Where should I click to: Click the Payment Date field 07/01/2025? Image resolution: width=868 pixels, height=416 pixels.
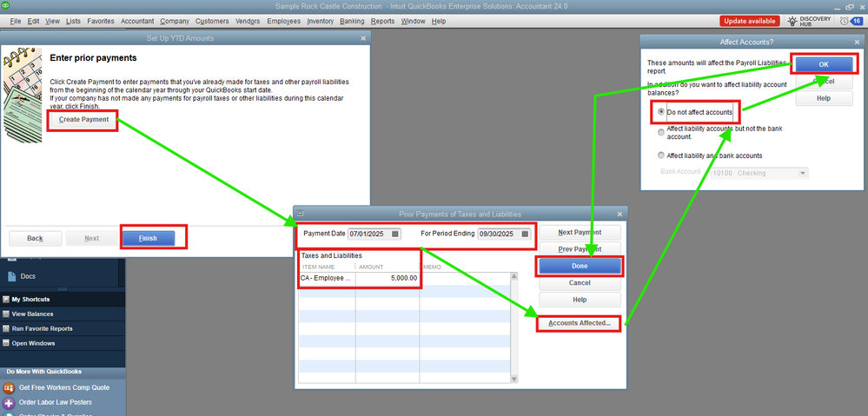pyautogui.click(x=374, y=234)
